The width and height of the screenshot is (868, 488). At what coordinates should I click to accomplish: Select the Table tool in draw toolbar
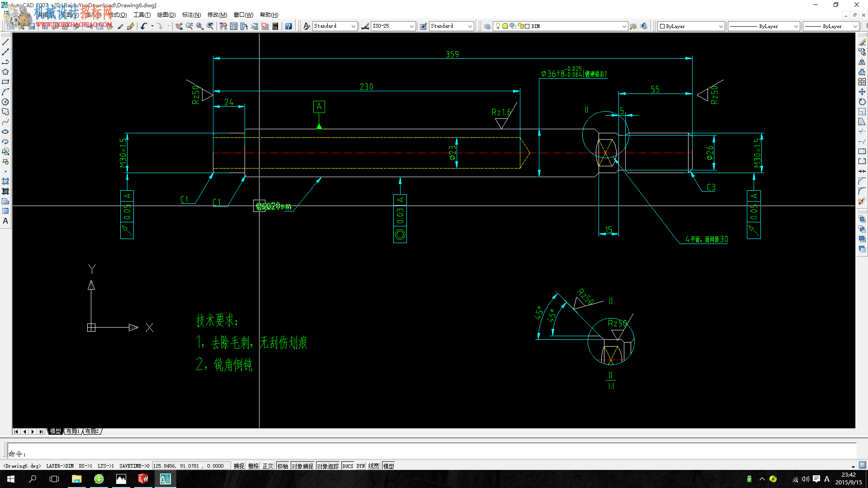pyautogui.click(x=5, y=211)
